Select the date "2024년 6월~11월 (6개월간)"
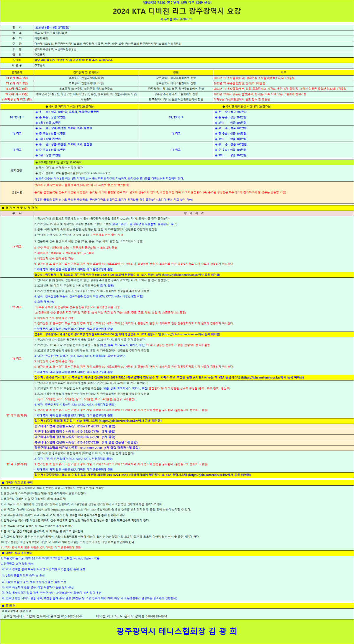 coord(52,27)
